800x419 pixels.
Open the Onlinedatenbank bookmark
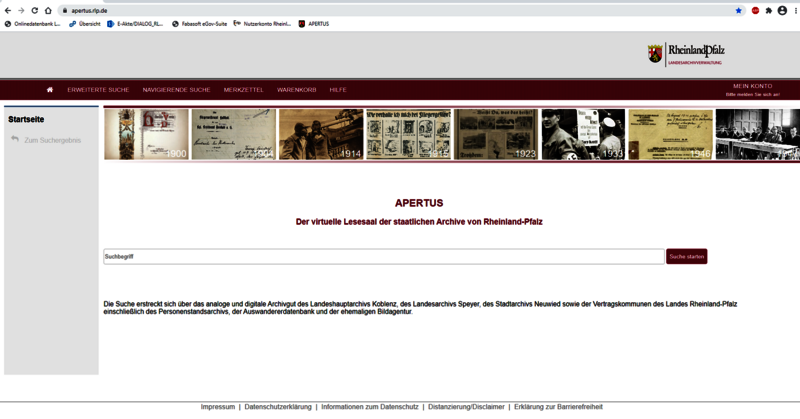[33, 24]
